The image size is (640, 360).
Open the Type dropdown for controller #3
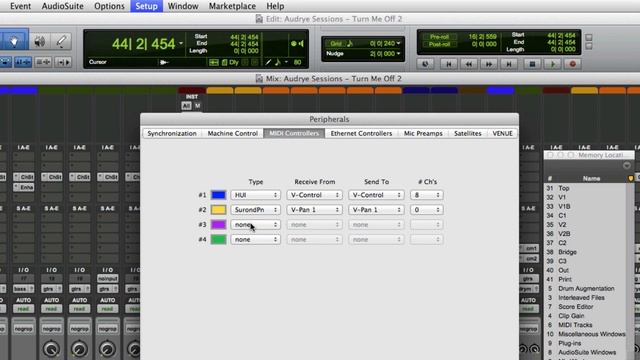pos(256,224)
